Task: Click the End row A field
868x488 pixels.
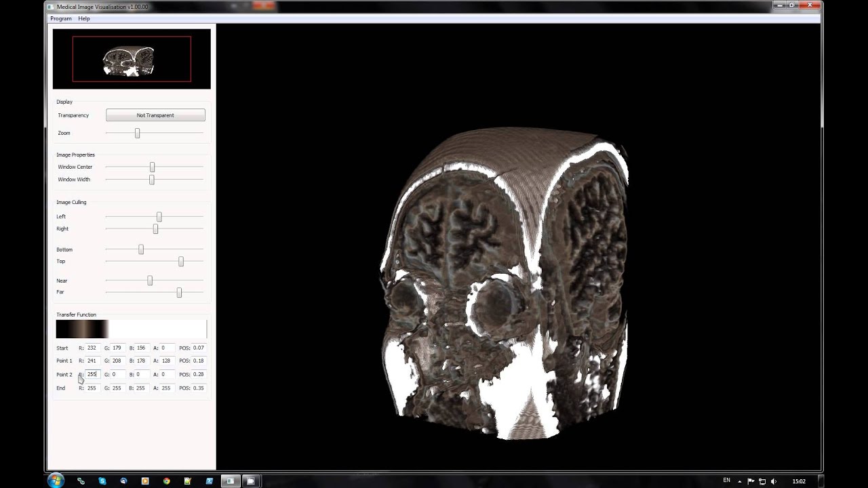Action: click(x=167, y=388)
